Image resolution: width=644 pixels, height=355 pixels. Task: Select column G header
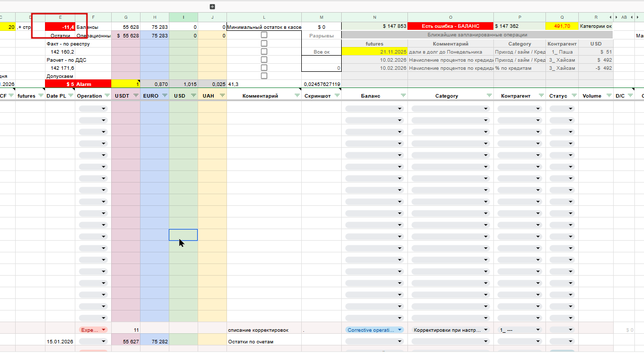tap(126, 18)
